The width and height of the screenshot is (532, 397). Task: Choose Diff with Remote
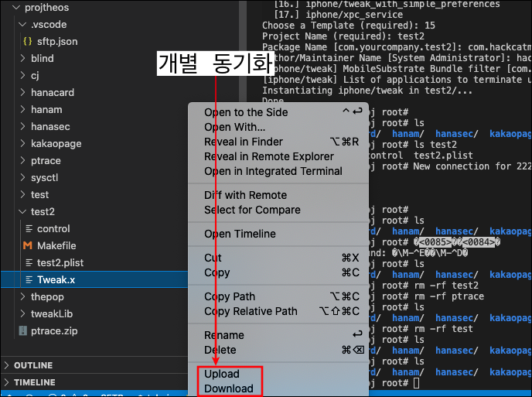278,195
